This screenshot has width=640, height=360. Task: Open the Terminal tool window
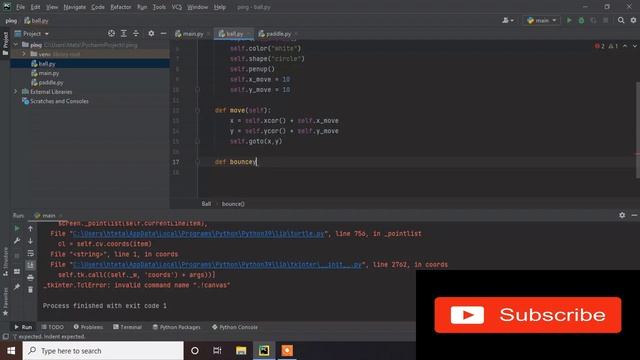(127, 327)
